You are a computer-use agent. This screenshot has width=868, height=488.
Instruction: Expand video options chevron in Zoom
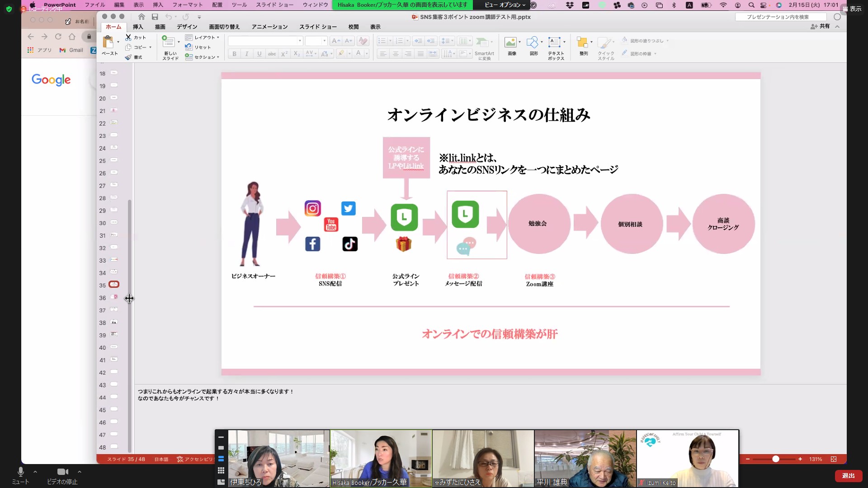tap(80, 472)
